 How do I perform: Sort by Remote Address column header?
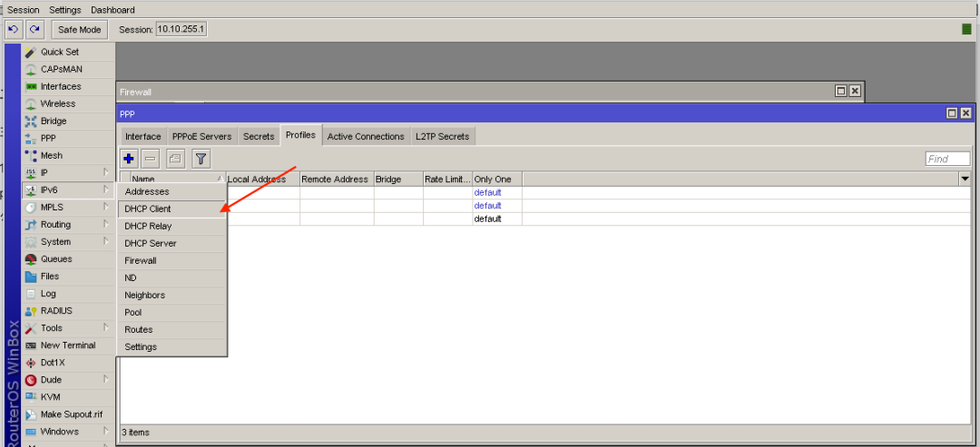[x=337, y=180]
